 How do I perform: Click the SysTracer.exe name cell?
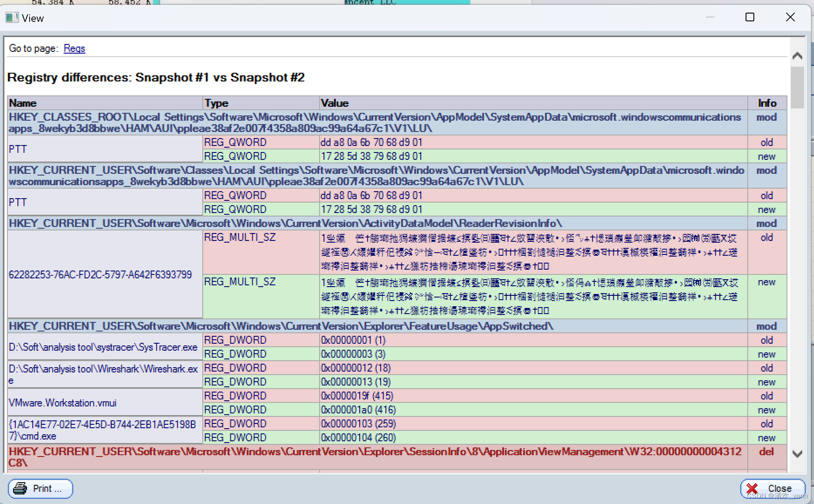(x=105, y=347)
